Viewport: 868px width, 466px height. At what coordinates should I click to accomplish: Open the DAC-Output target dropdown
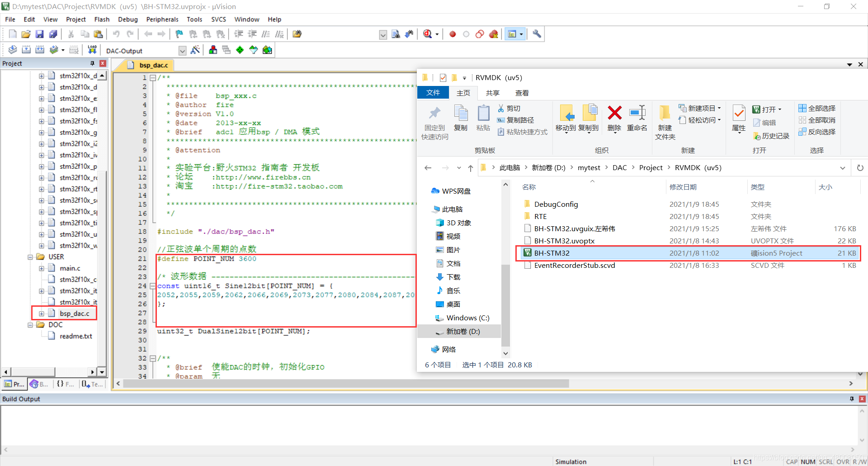pos(182,51)
